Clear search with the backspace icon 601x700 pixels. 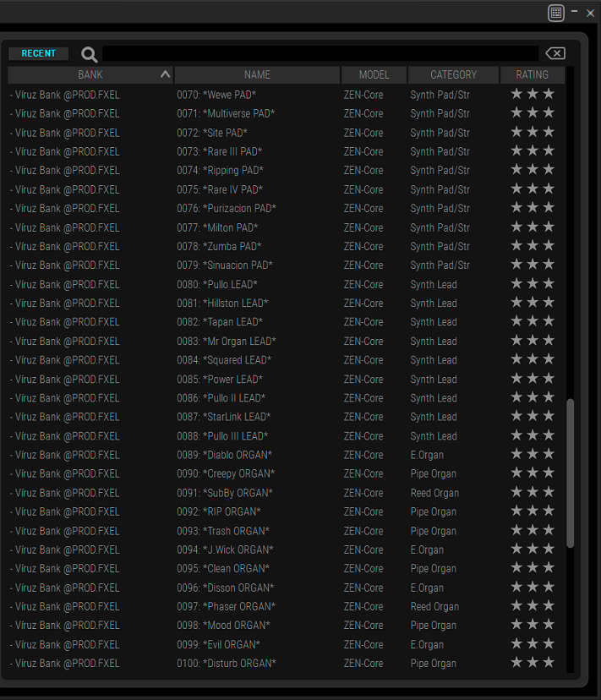(555, 53)
